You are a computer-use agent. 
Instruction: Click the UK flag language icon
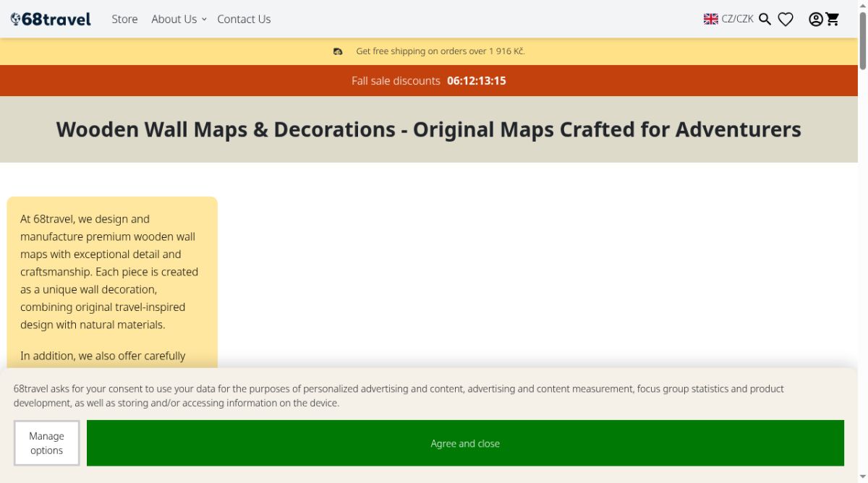pyautogui.click(x=711, y=19)
